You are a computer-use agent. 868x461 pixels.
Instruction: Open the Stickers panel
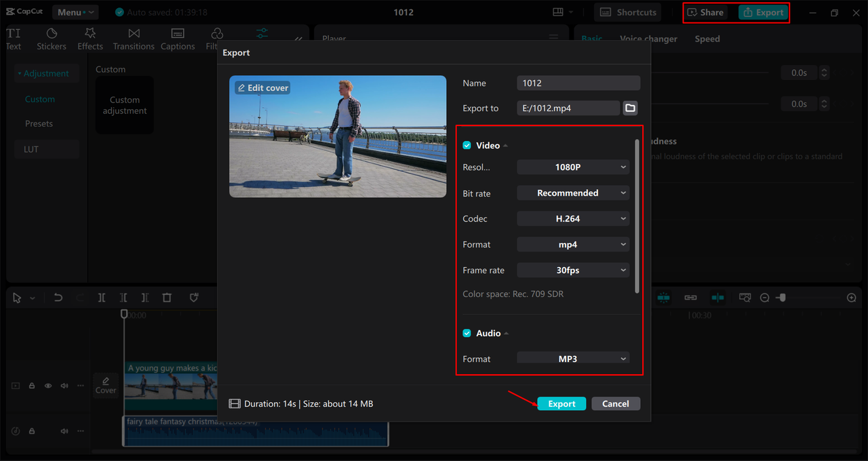(52, 39)
